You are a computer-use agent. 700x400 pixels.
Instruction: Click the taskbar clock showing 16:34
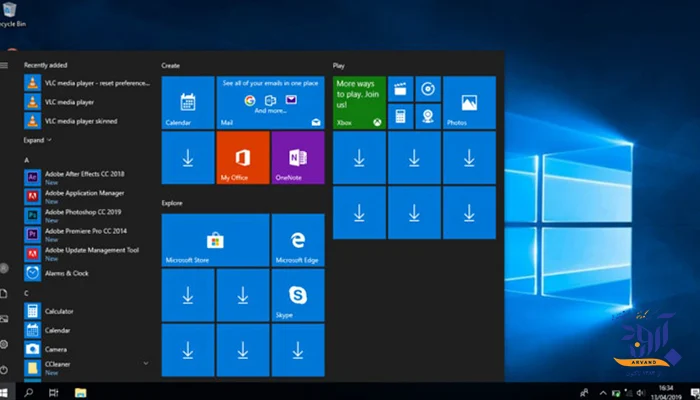pyautogui.click(x=666, y=393)
